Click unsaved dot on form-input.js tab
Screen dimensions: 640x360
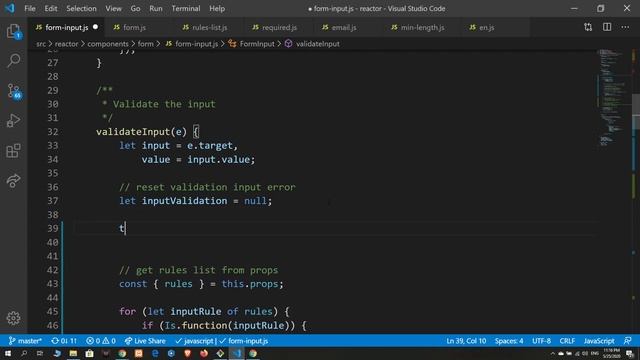pyautogui.click(x=96, y=27)
